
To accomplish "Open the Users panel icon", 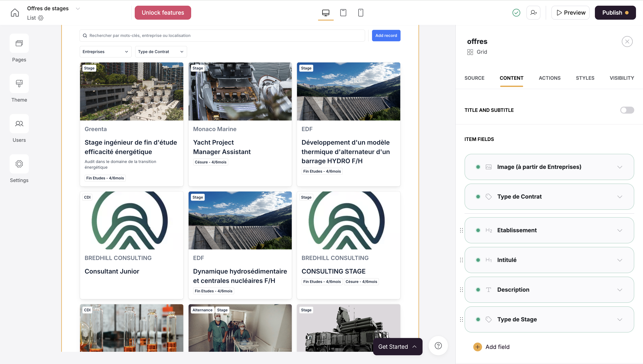I will click(19, 124).
